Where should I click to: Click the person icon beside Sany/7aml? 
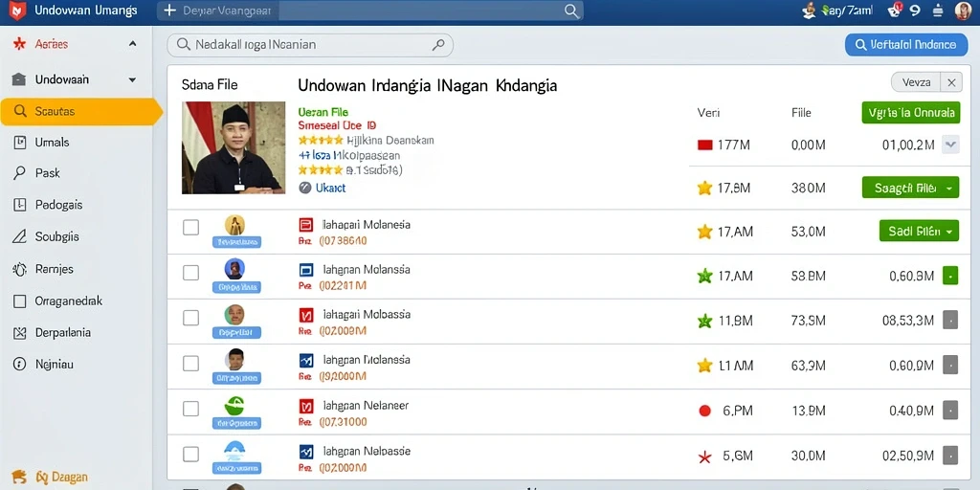810,10
